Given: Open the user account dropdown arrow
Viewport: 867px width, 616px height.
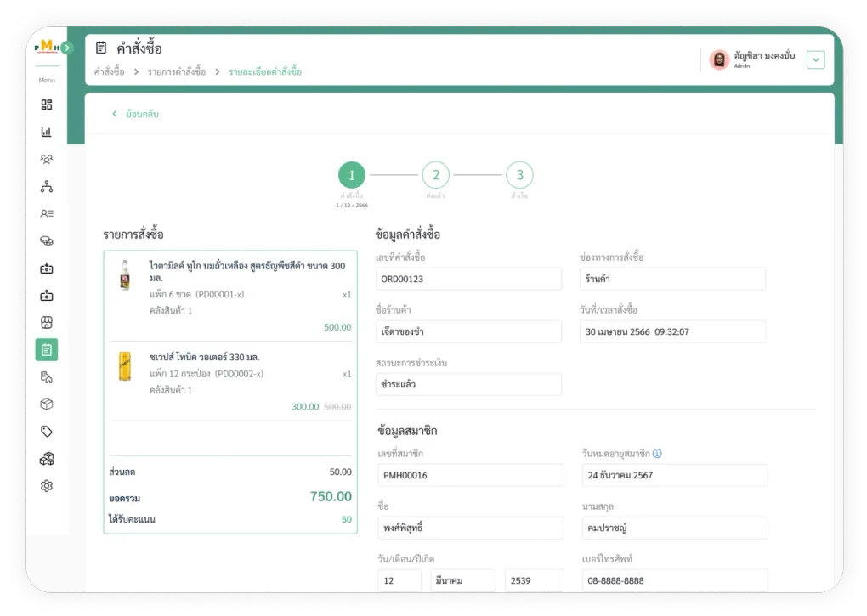Looking at the screenshot, I should tap(816, 59).
